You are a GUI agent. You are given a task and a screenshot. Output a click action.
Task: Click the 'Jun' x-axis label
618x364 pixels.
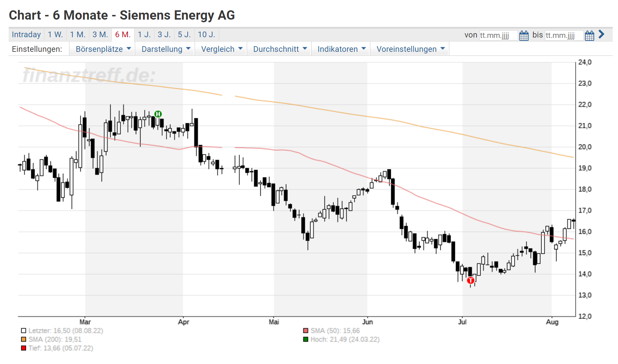[x=368, y=321]
